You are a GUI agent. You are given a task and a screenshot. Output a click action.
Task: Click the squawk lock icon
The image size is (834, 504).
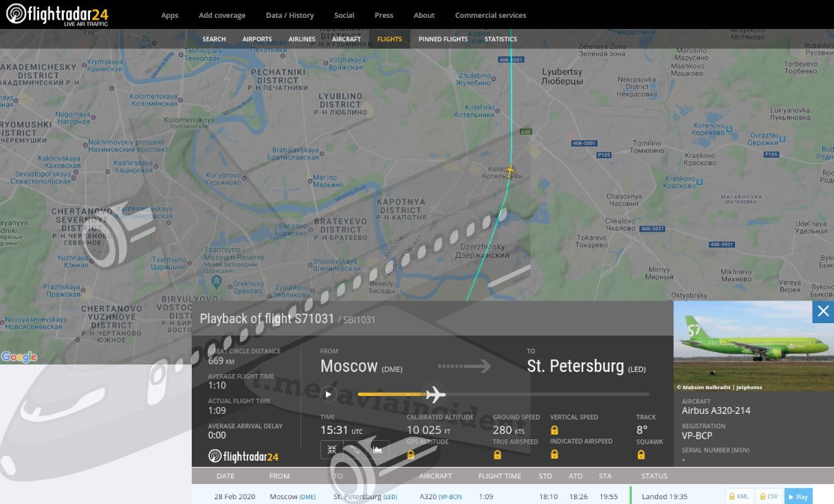coord(641,454)
